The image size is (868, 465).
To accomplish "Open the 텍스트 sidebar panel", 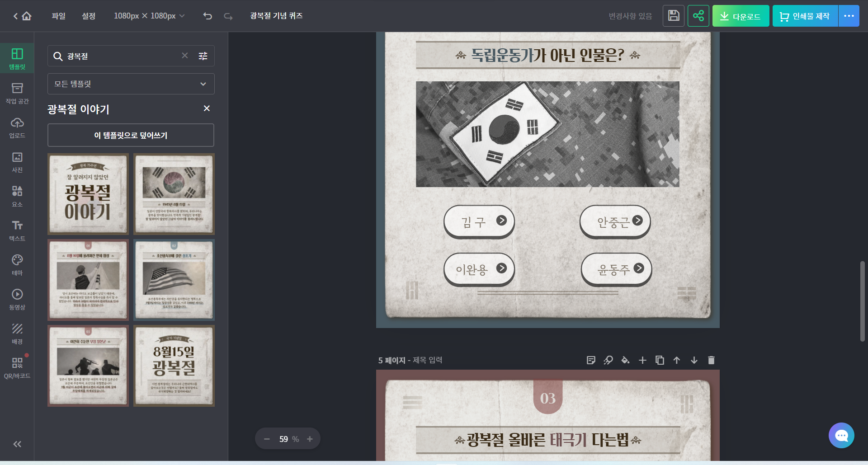I will 17,230.
